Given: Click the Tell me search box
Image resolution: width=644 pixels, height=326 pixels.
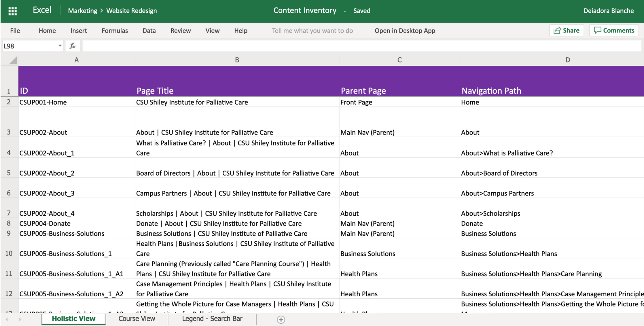Looking at the screenshot, I should pos(312,31).
